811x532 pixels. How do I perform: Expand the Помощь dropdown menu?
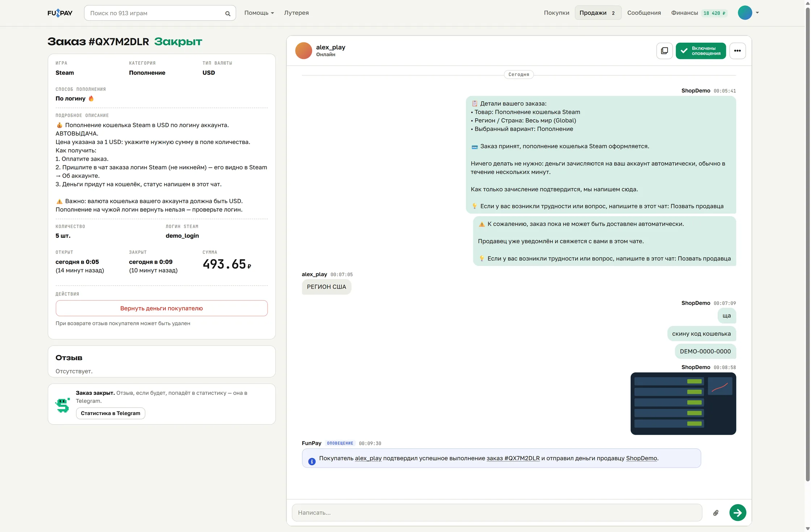[259, 13]
